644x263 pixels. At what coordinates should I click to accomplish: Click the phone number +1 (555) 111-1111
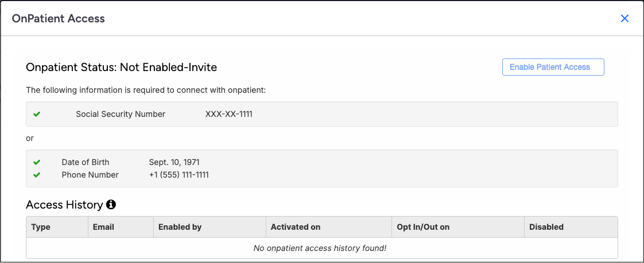(x=179, y=175)
